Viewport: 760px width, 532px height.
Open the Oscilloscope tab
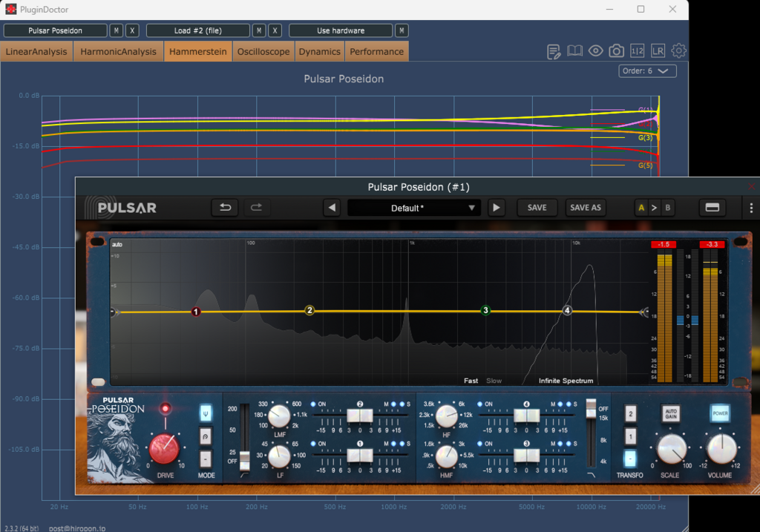tap(263, 51)
